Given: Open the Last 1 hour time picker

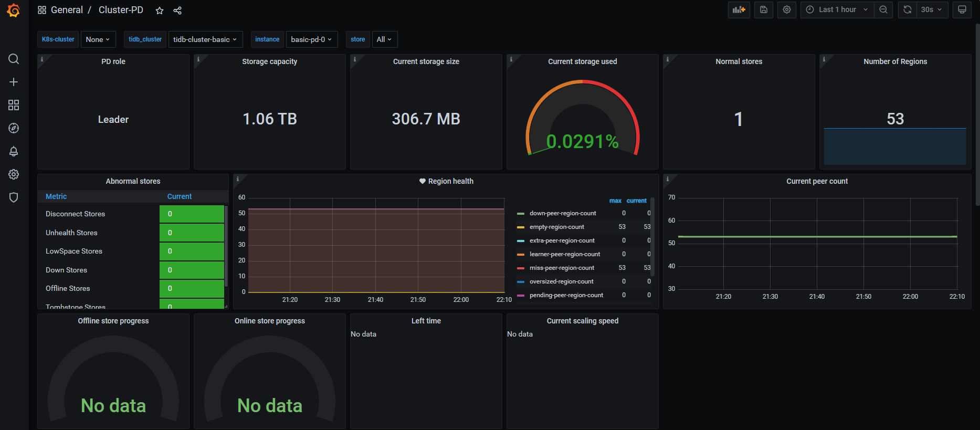Looking at the screenshot, I should (x=837, y=9).
